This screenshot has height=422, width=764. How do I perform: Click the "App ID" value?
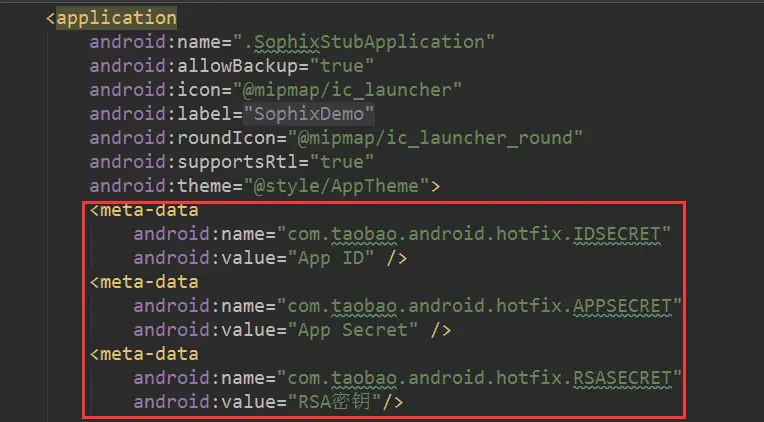tap(331, 258)
